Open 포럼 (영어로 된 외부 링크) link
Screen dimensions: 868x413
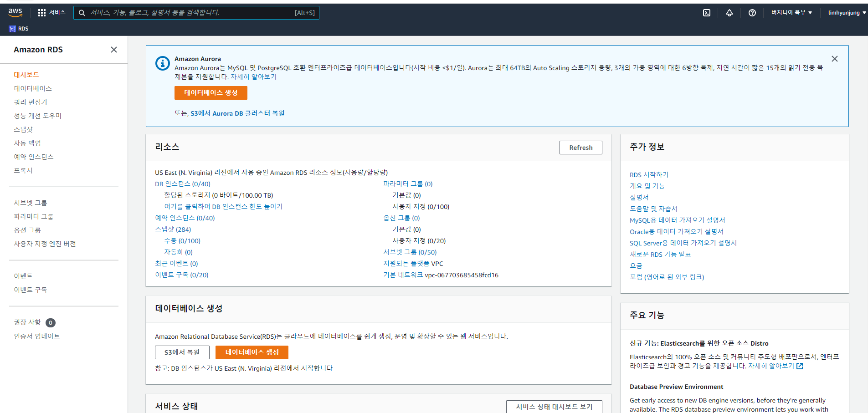(x=667, y=277)
